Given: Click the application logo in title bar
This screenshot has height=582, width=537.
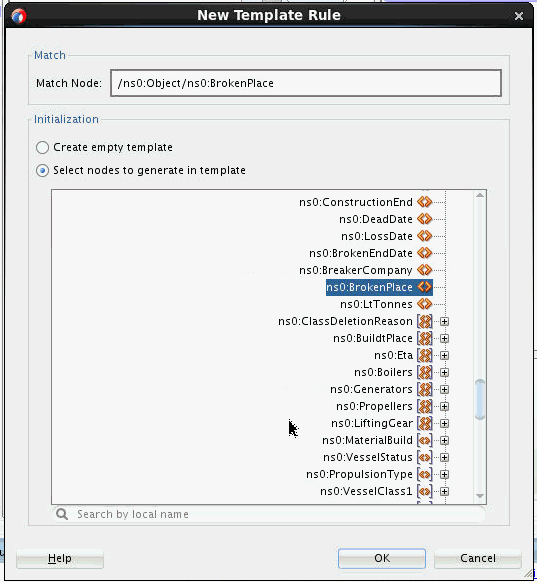Looking at the screenshot, I should [x=19, y=16].
